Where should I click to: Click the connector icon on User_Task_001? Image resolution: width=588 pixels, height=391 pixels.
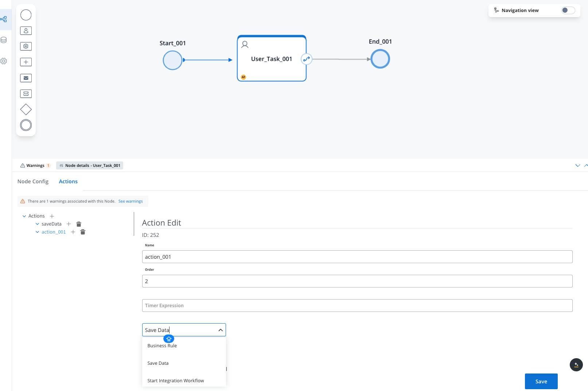coord(307,59)
